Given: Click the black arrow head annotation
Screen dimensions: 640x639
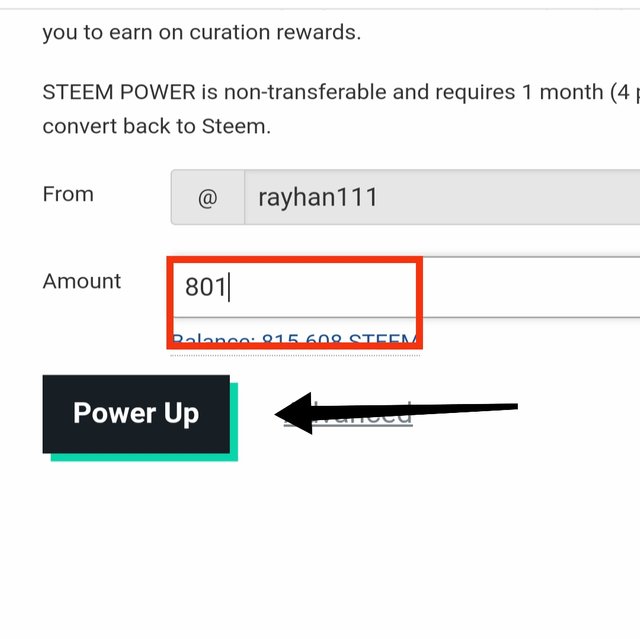Looking at the screenshot, I should (x=294, y=413).
